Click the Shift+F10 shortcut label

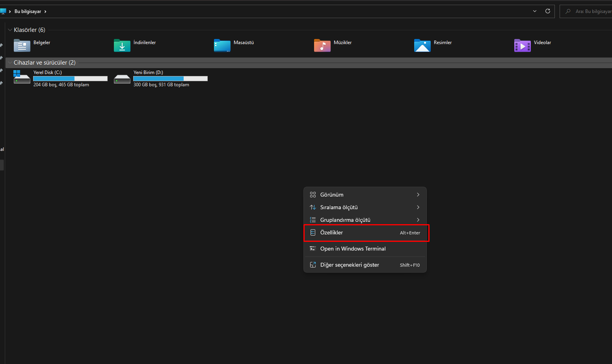click(410, 265)
